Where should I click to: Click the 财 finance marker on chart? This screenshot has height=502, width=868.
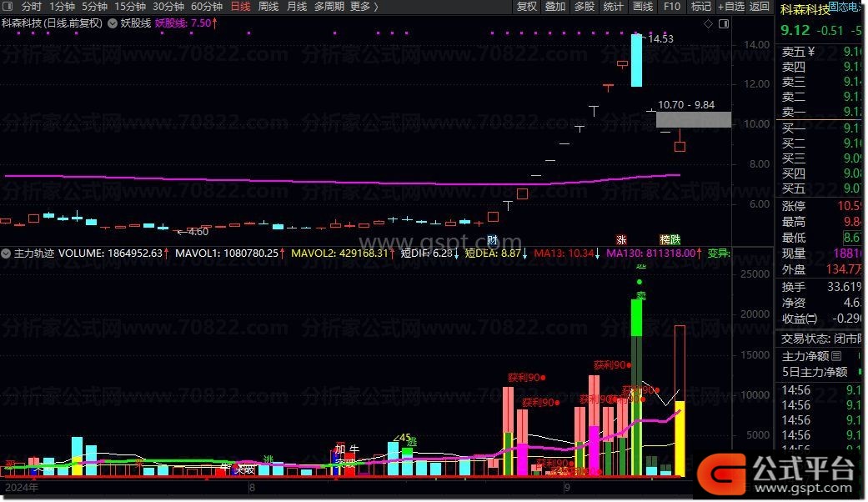pos(492,239)
